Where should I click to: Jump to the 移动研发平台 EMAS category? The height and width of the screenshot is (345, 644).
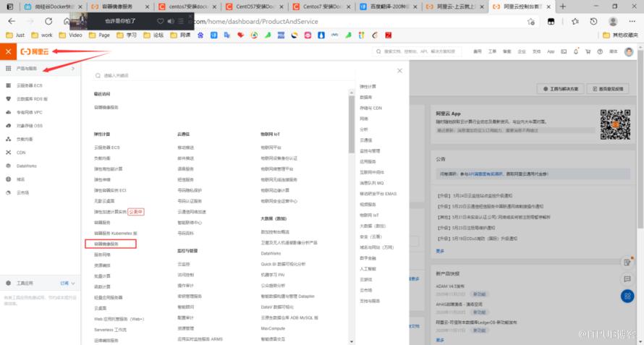pos(378,193)
